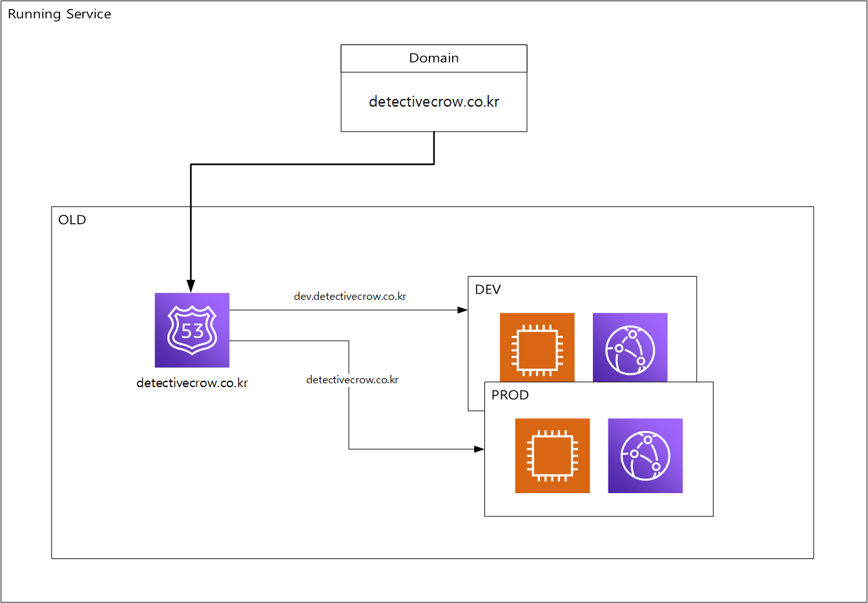Click the arrowhead pointing into Route 53

tap(191, 286)
